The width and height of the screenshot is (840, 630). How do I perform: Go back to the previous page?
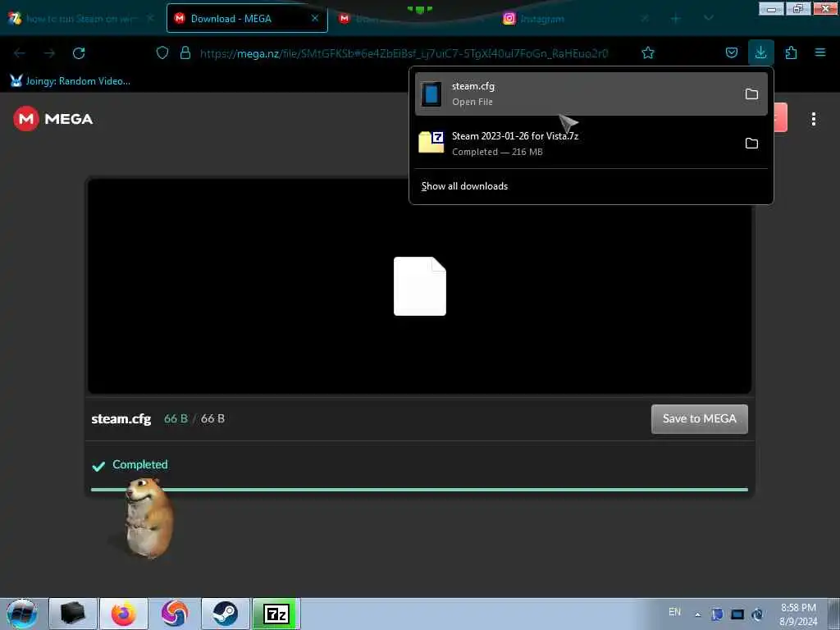[20, 53]
